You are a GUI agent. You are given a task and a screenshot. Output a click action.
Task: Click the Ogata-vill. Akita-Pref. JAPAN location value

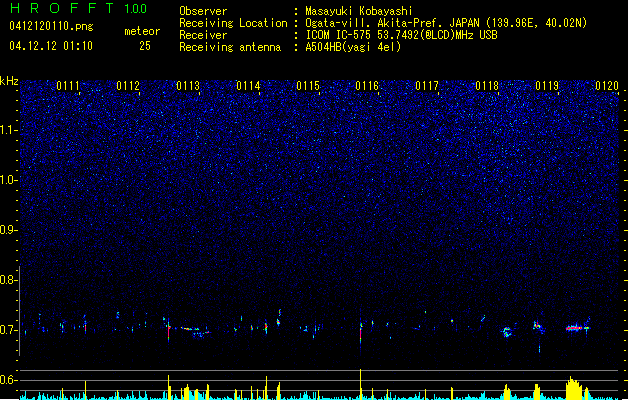pos(446,23)
